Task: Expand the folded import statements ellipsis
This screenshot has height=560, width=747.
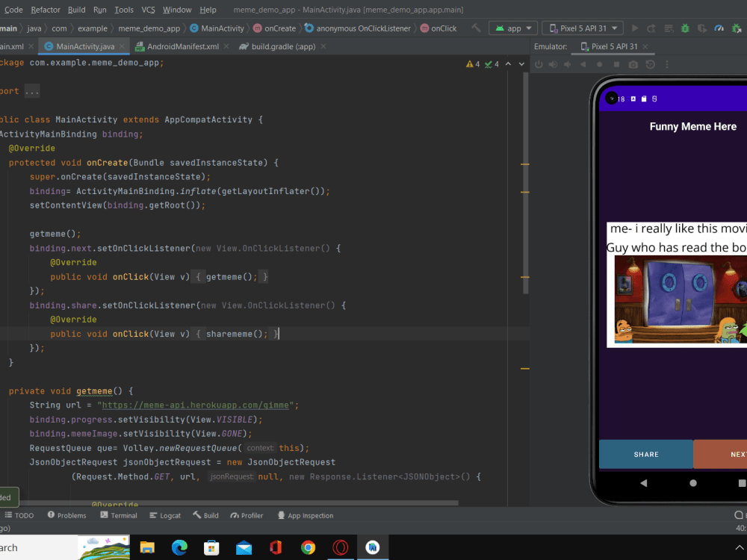Action: [x=32, y=91]
